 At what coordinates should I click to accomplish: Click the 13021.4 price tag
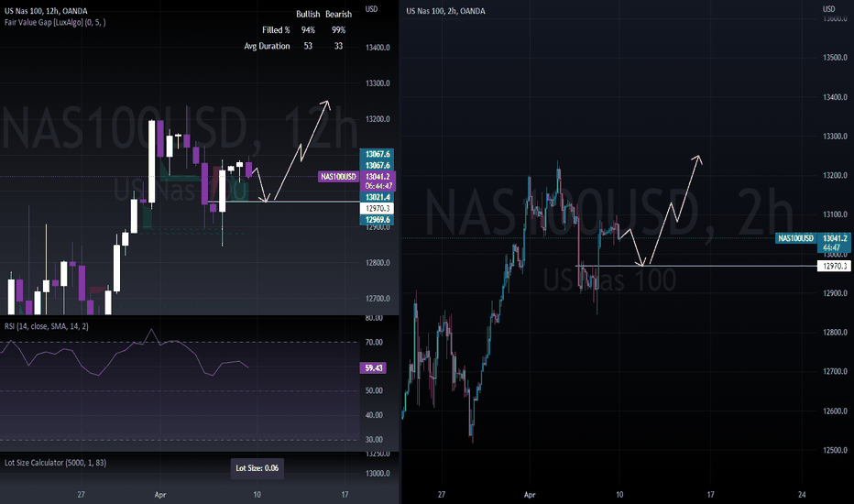coord(378,197)
